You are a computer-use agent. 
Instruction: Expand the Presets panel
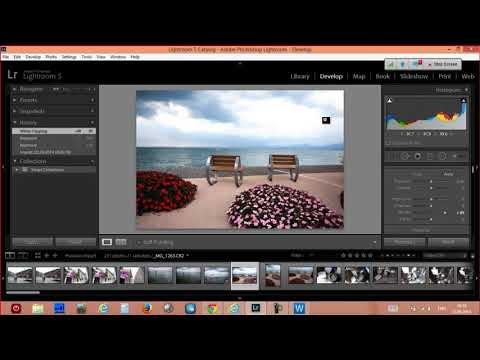(x=15, y=100)
